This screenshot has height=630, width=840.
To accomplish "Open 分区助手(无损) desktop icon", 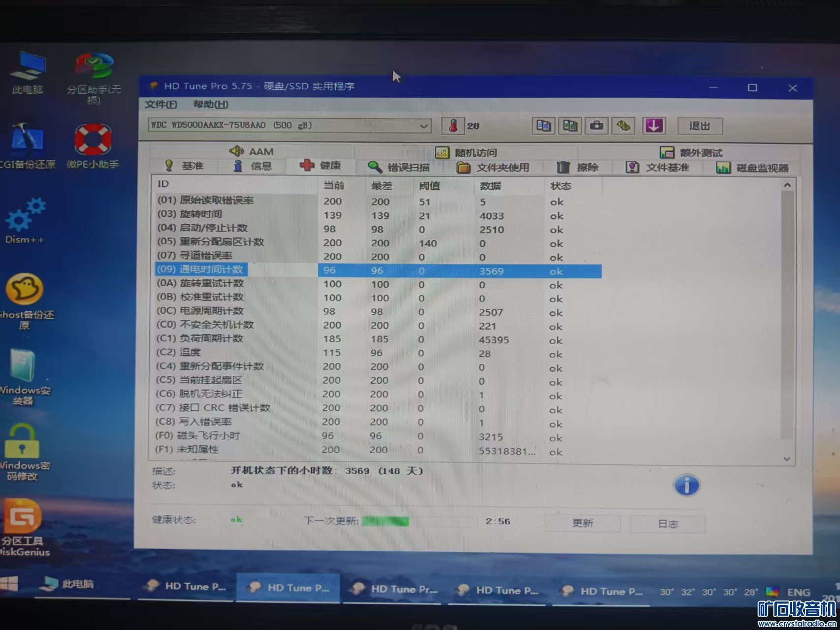I will click(x=94, y=79).
